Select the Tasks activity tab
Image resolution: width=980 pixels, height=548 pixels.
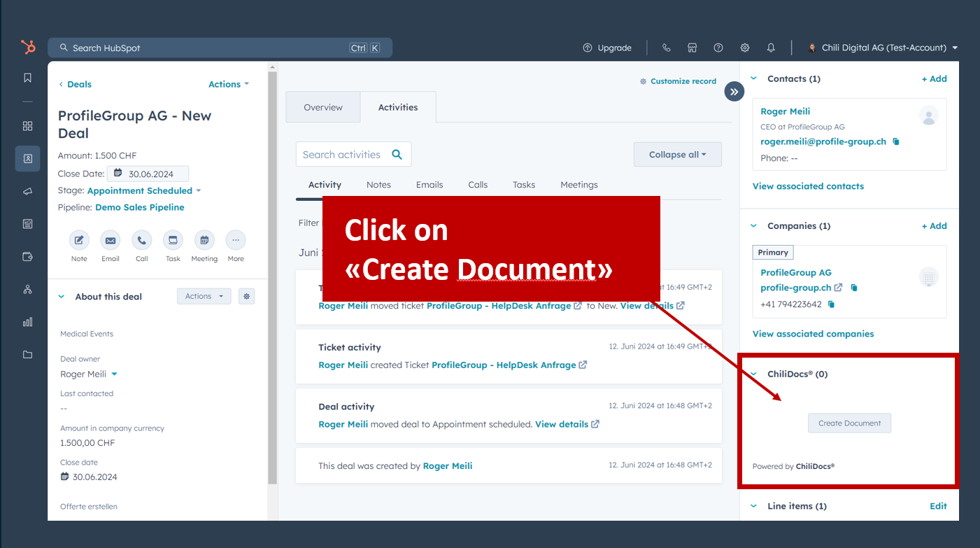[524, 185]
